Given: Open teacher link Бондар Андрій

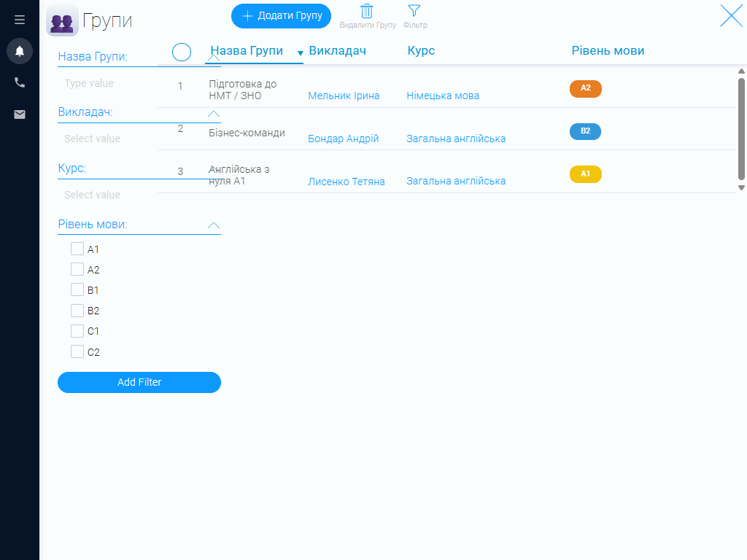Looking at the screenshot, I should pyautogui.click(x=343, y=139).
